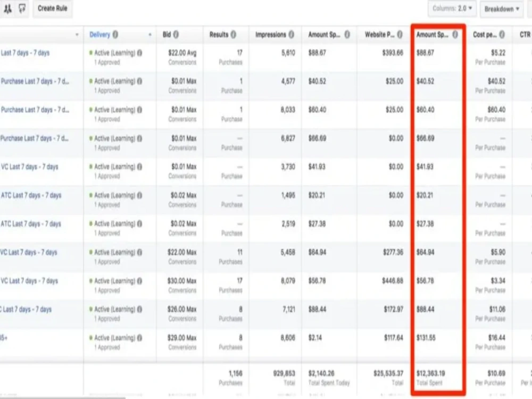Click the $5.22 Per Purchase cost cell

coord(498,53)
